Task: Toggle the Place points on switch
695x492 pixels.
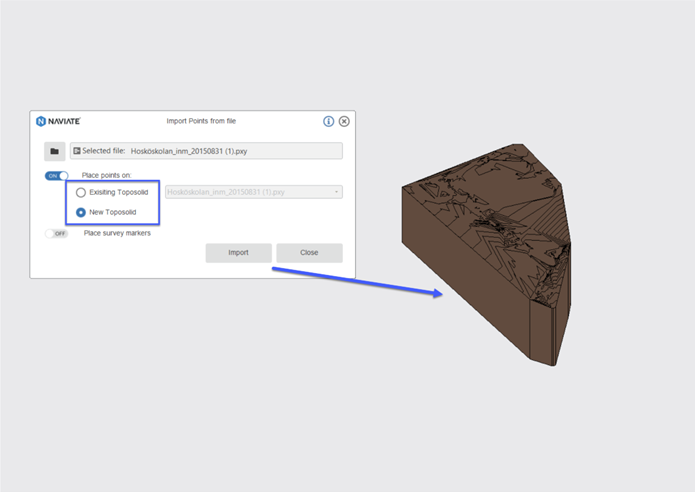Action: [56, 176]
